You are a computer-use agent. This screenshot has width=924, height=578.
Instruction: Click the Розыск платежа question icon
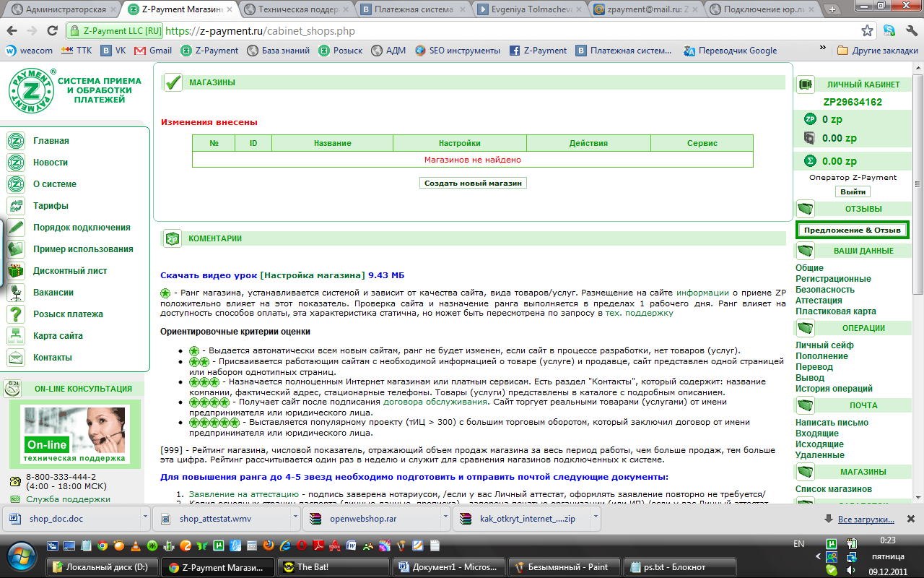point(16,314)
